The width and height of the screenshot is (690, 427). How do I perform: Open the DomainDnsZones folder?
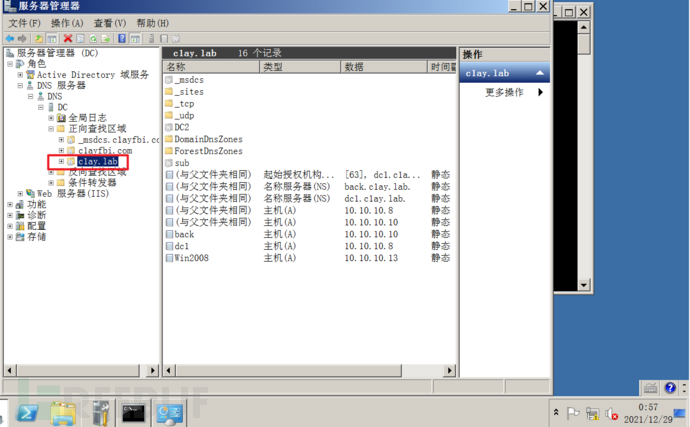(x=204, y=140)
